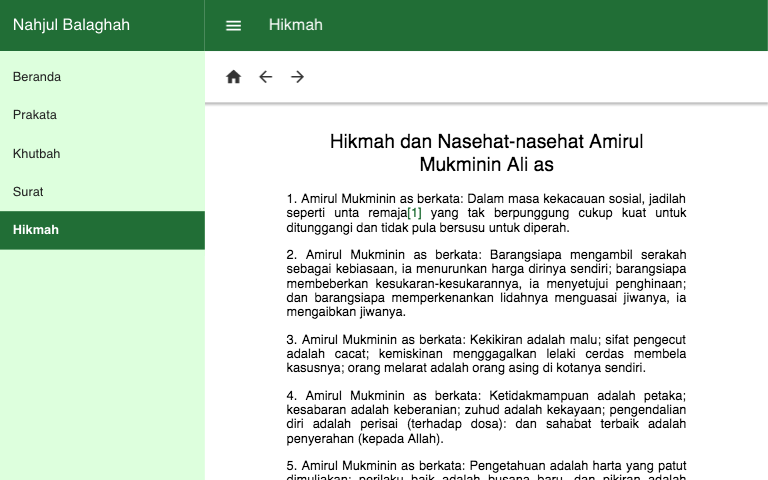Open Prakata in the sidebar

102,115
